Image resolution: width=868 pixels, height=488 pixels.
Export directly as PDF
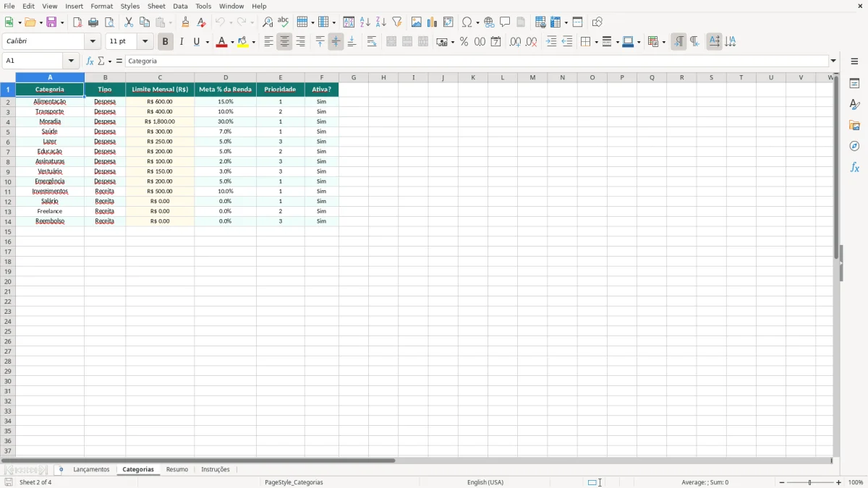[x=77, y=22]
